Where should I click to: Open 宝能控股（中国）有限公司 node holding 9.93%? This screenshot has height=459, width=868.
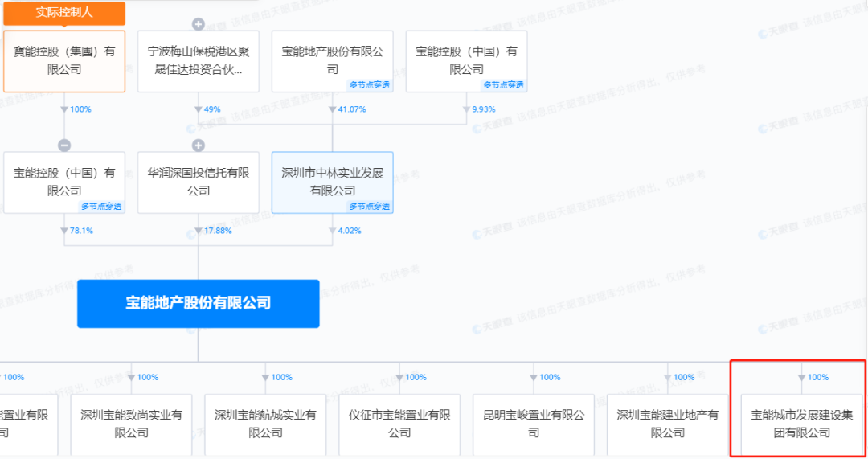[467, 61]
